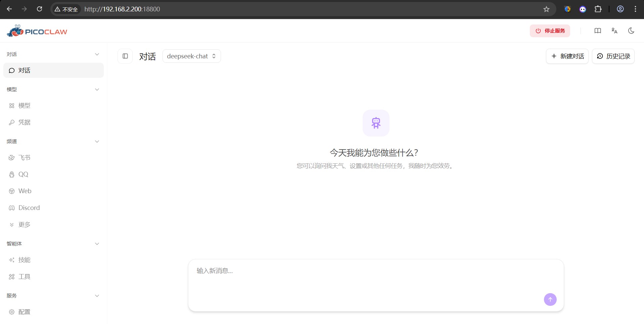The image size is (644, 324).
Task: Open 模型 models page in sidebar
Action: pos(53,106)
